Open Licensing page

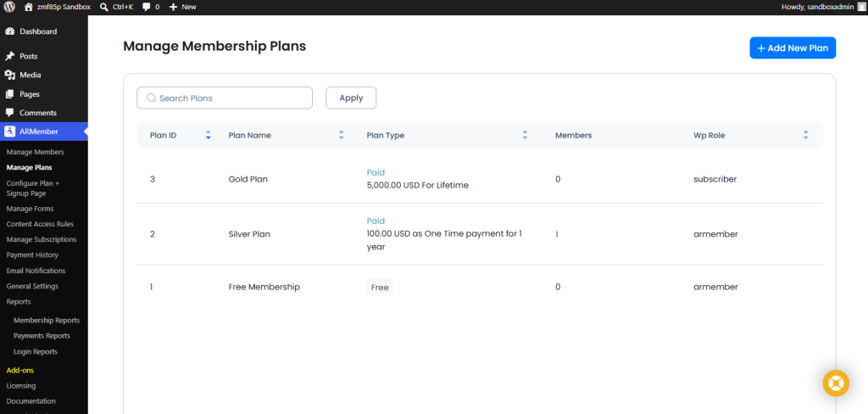tap(21, 386)
